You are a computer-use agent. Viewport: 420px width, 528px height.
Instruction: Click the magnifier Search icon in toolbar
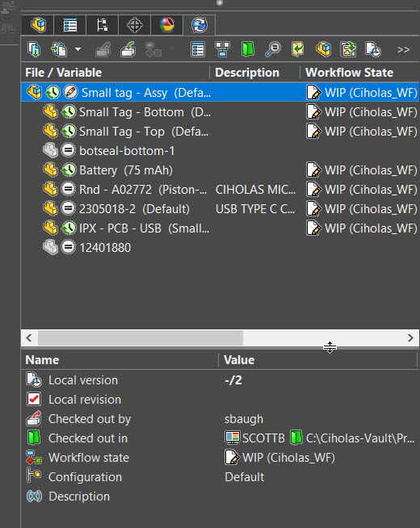tap(273, 49)
